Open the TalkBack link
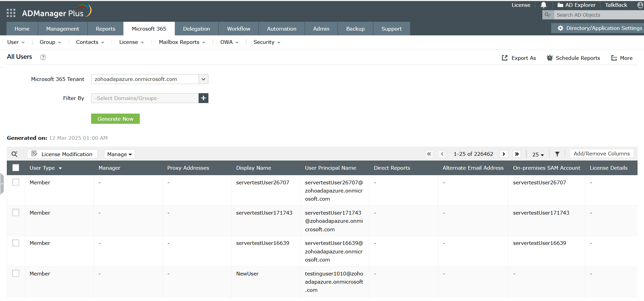The image size is (644, 301). tap(616, 5)
